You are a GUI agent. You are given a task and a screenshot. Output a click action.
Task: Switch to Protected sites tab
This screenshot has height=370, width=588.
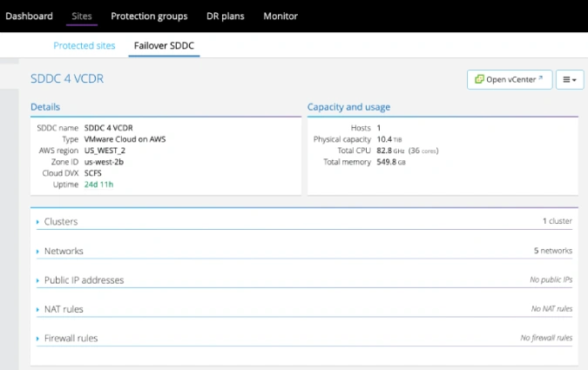point(84,45)
